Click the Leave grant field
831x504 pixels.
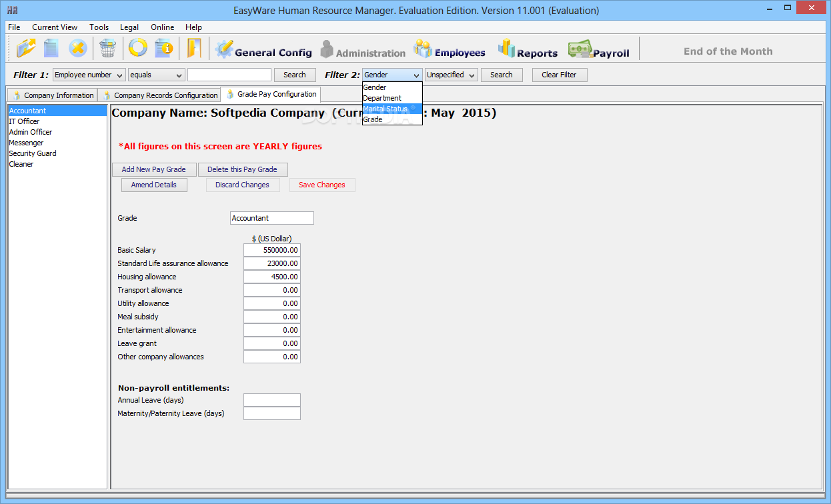click(x=272, y=343)
